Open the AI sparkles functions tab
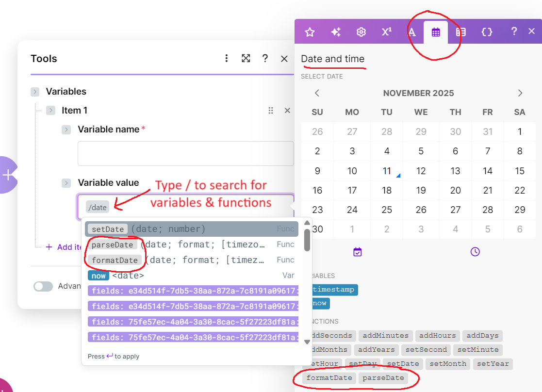 [335, 32]
